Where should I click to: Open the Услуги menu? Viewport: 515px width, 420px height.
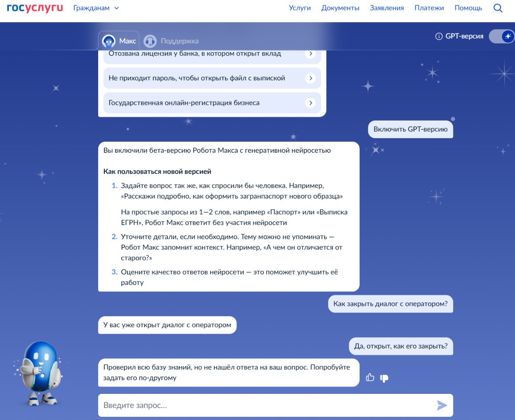(300, 8)
